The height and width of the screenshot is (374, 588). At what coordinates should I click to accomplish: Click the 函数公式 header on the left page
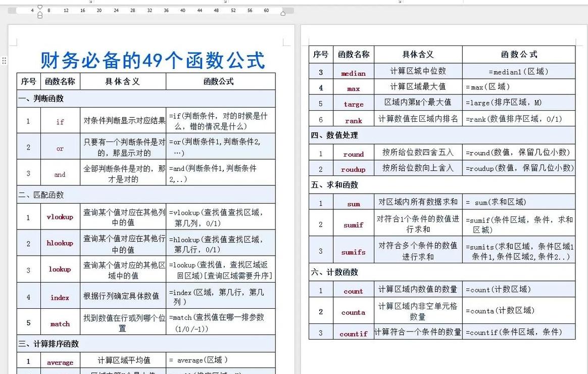point(219,81)
